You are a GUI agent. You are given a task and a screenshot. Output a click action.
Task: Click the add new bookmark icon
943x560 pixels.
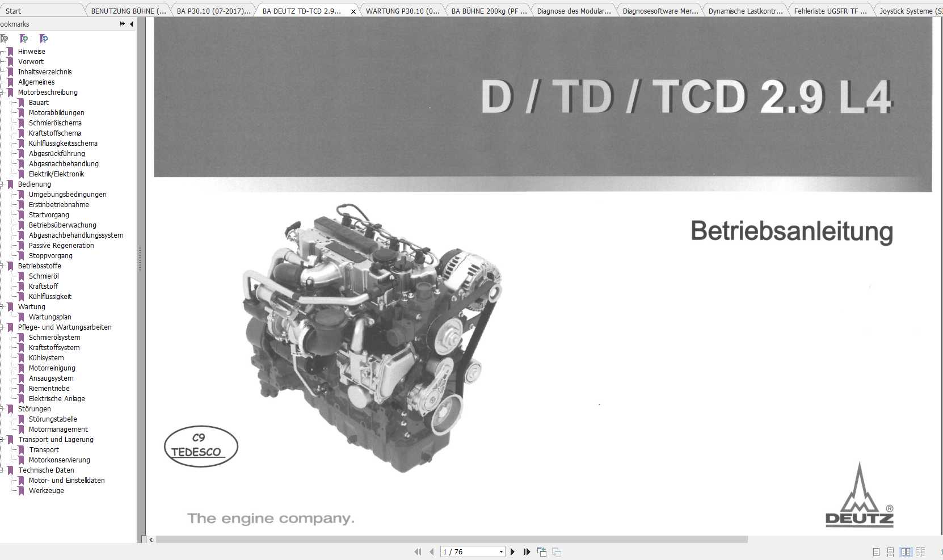pos(24,39)
